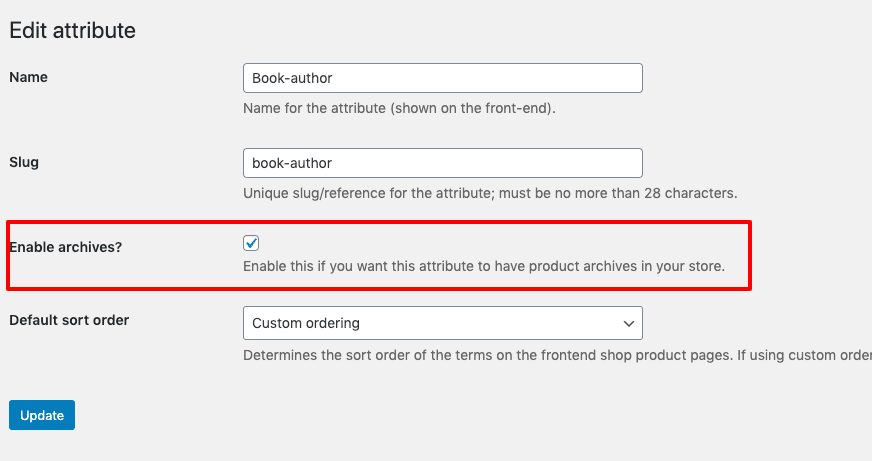
Task: Click the 'Determines the sort order' description
Action: 557,355
